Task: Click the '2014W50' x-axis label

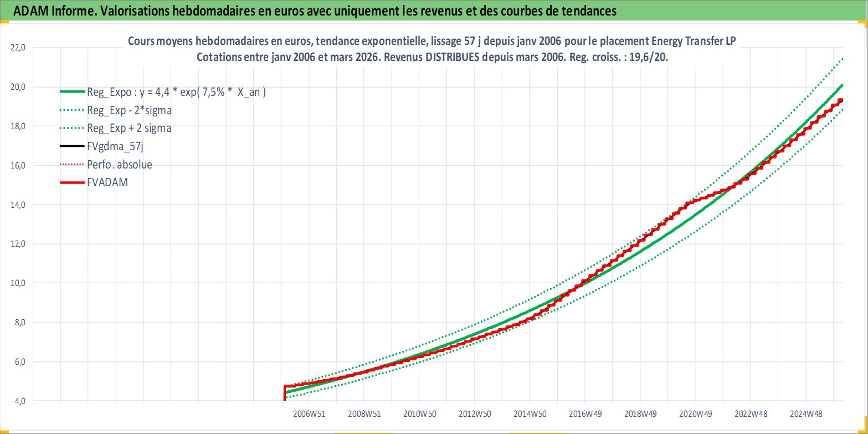Action: point(529,413)
